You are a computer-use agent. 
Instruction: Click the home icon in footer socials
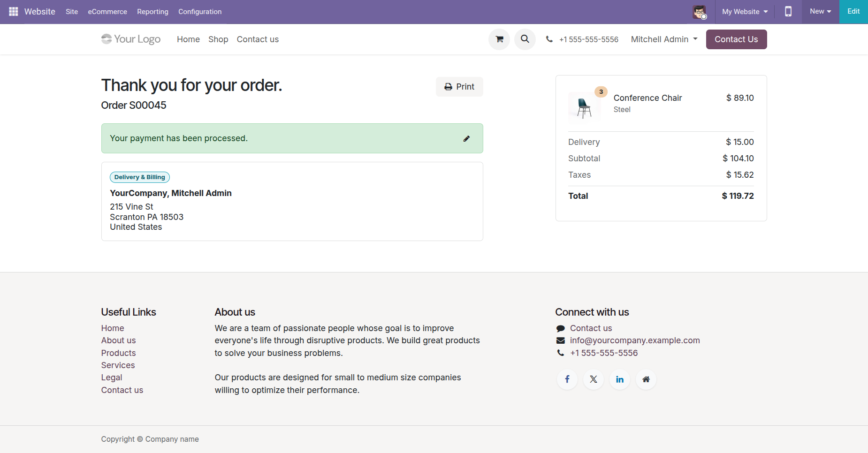(646, 379)
